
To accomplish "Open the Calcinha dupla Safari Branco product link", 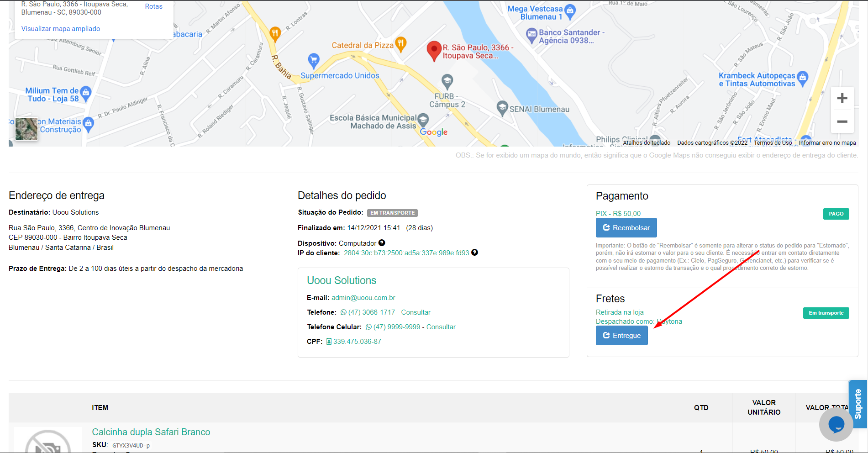I will coord(151,432).
